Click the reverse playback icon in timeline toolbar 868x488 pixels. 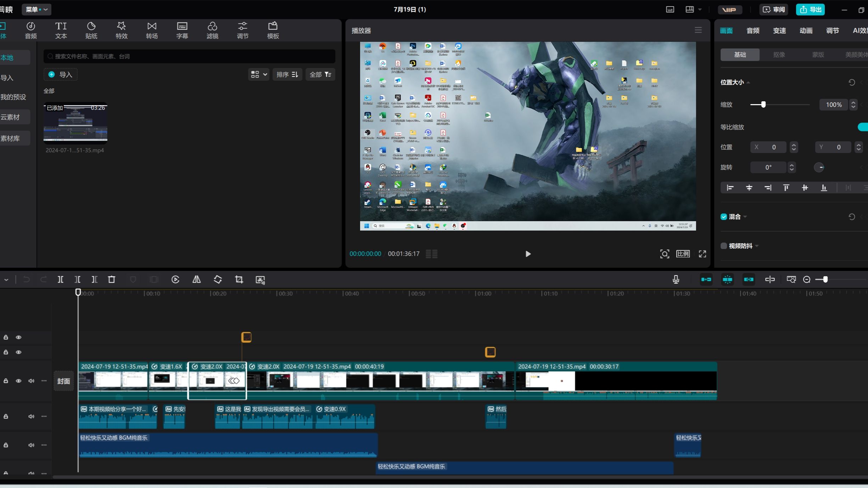tap(175, 279)
